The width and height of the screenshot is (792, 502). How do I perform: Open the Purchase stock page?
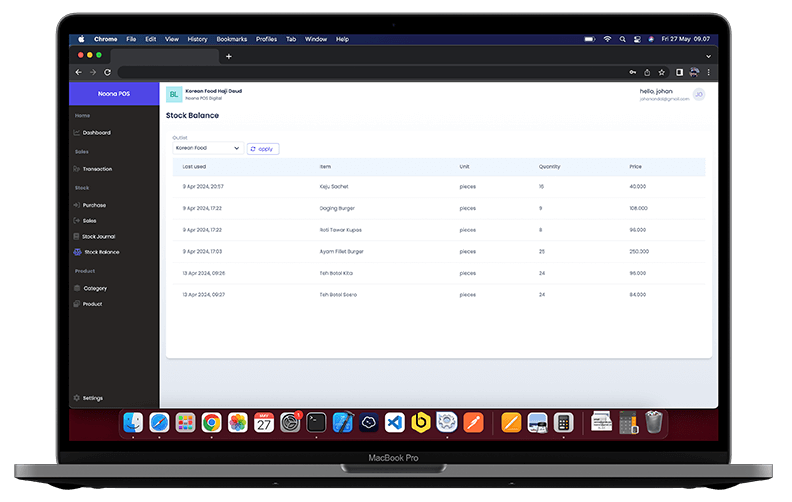click(x=94, y=205)
